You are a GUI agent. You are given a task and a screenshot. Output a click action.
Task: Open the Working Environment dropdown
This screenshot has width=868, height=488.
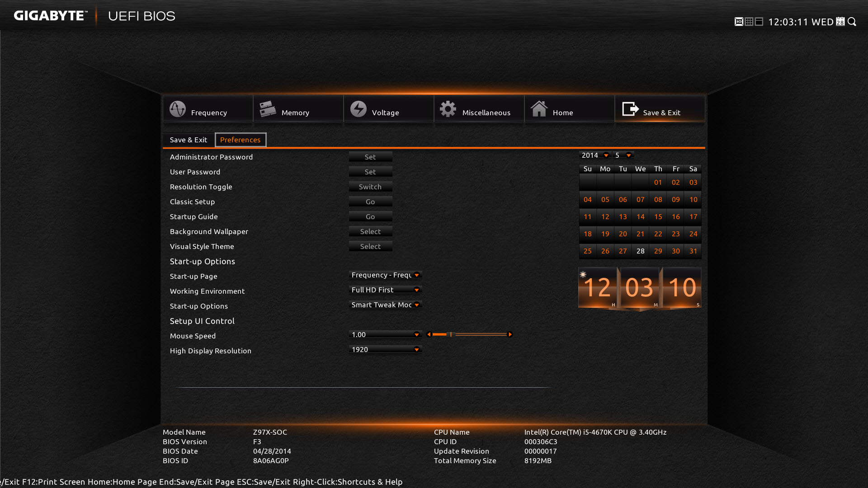[x=385, y=290]
